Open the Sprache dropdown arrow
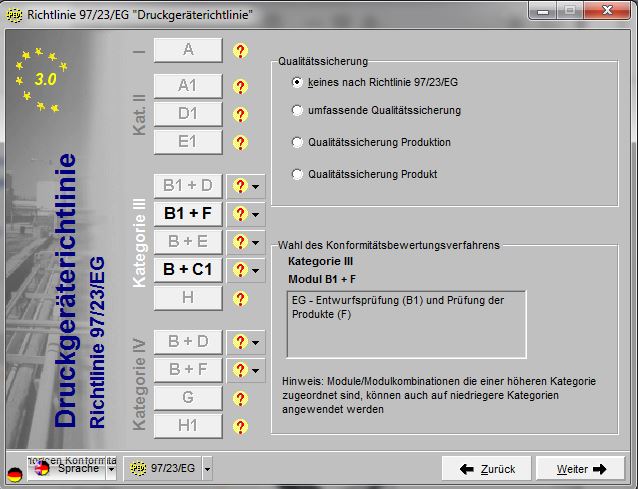The image size is (638, 489). [111, 469]
